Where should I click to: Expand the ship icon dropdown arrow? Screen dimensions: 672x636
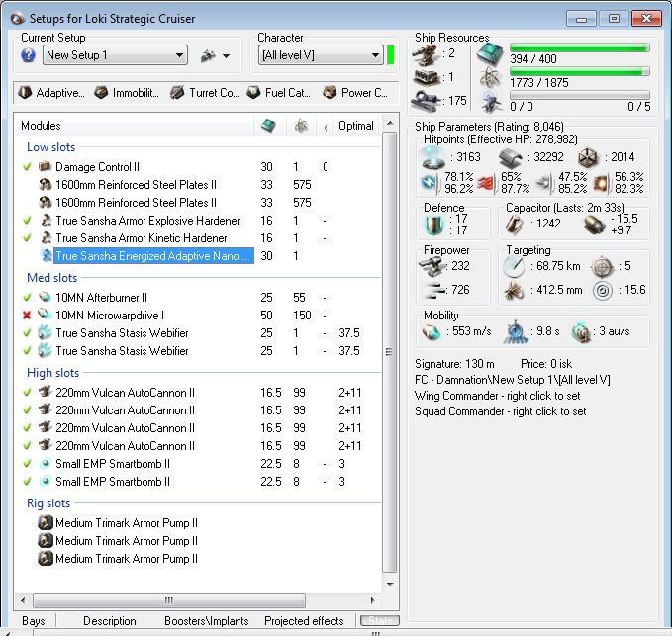coord(227,56)
